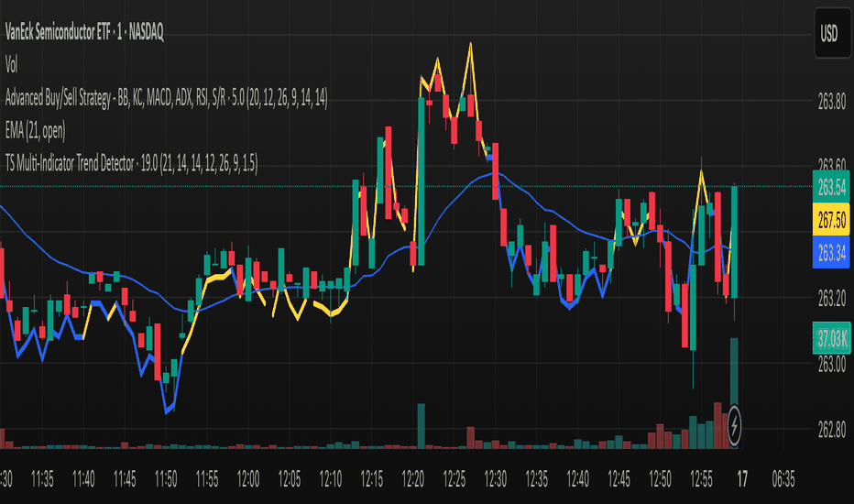Click the EMA (21, open) legend

click(x=36, y=131)
